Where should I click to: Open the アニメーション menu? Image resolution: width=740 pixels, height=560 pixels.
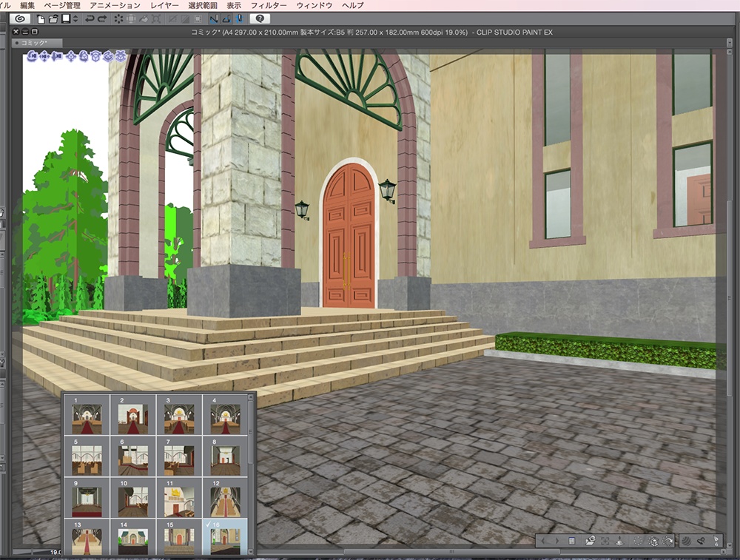[115, 5]
